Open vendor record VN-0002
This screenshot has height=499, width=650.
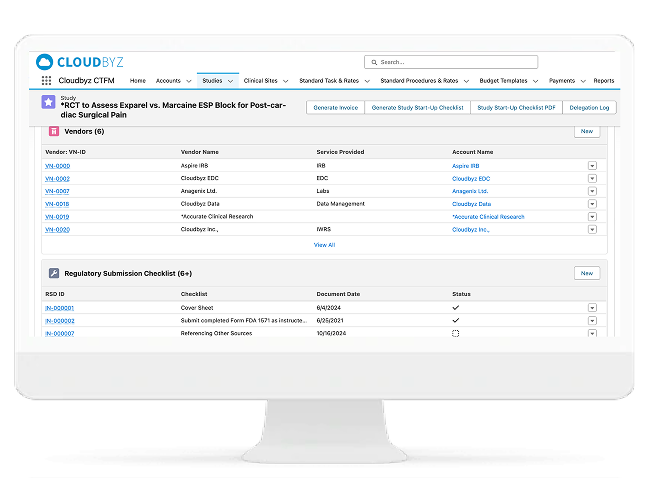click(57, 179)
